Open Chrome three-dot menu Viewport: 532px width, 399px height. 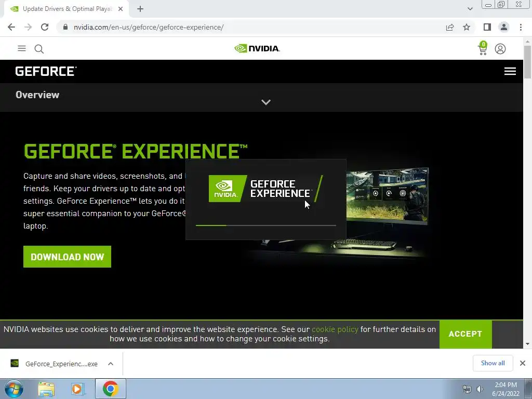tap(521, 27)
